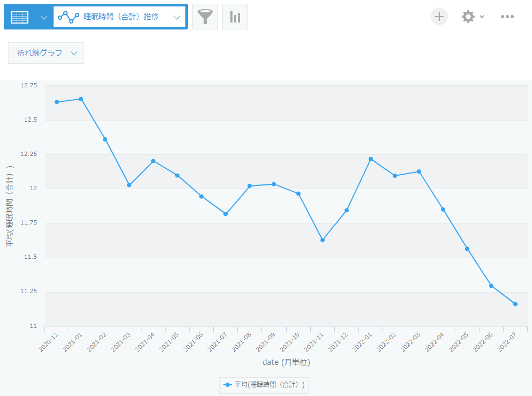Open the 睡眠時間（合計）推移 view dropdown
Viewport: 532px width, 396px height.
click(x=119, y=17)
